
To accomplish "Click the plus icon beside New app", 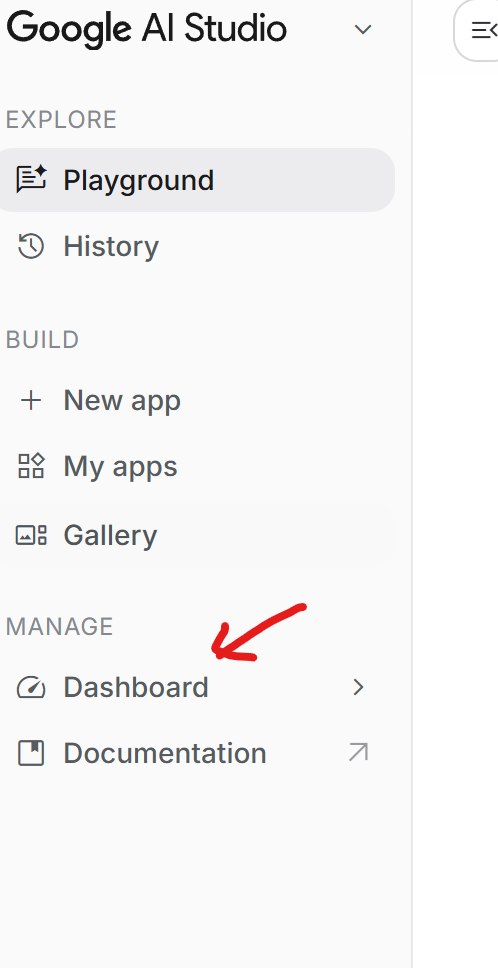I will point(31,400).
